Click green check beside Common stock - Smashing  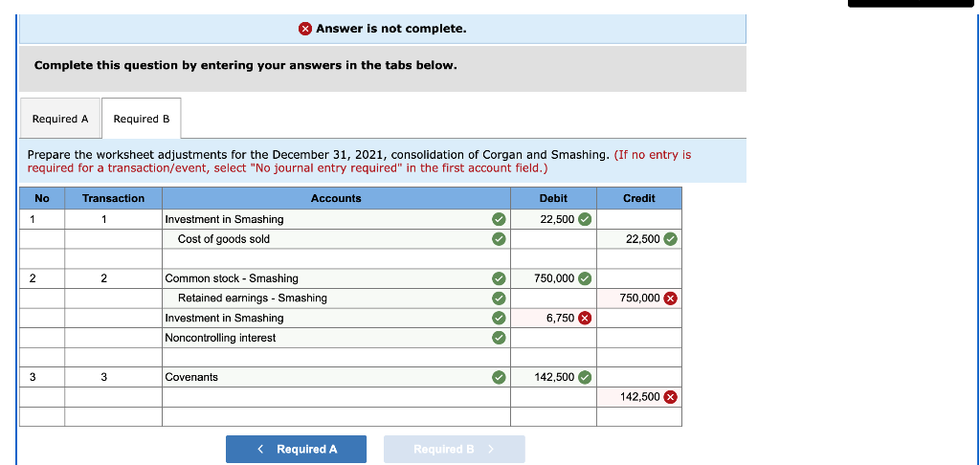pyautogui.click(x=498, y=278)
